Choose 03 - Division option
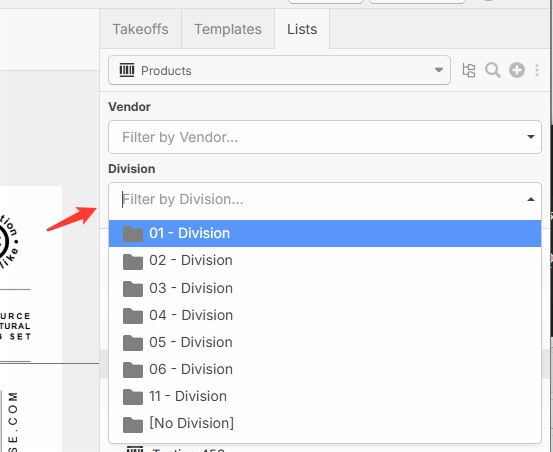Image resolution: width=553 pixels, height=452 pixels. pos(325,288)
